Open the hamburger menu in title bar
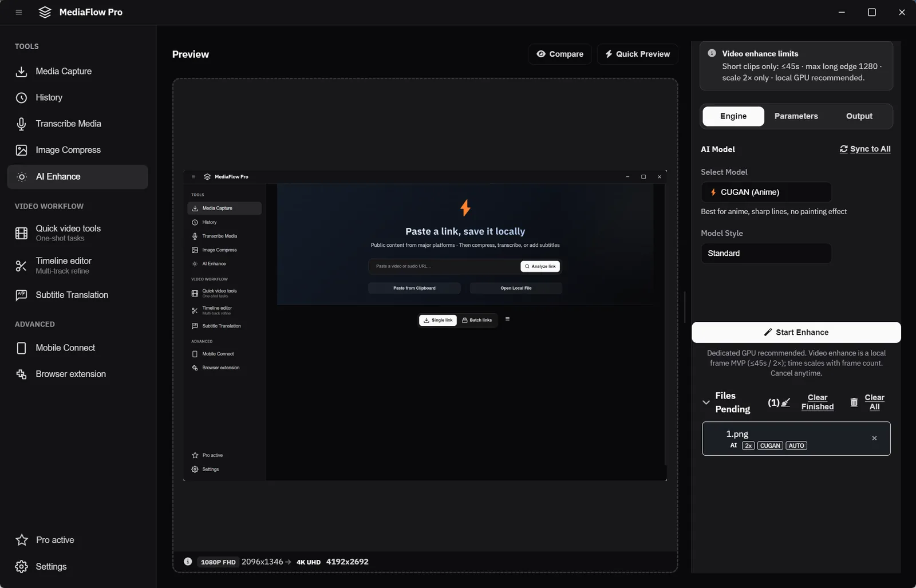 19,12
